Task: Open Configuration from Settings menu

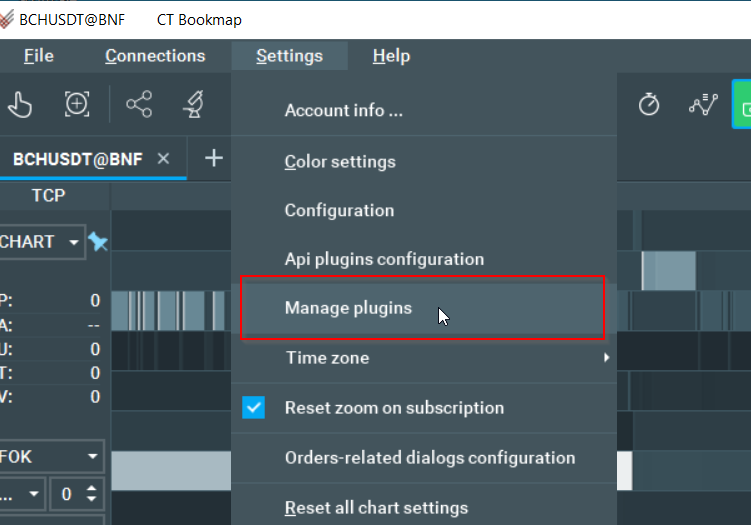Action: [424, 210]
